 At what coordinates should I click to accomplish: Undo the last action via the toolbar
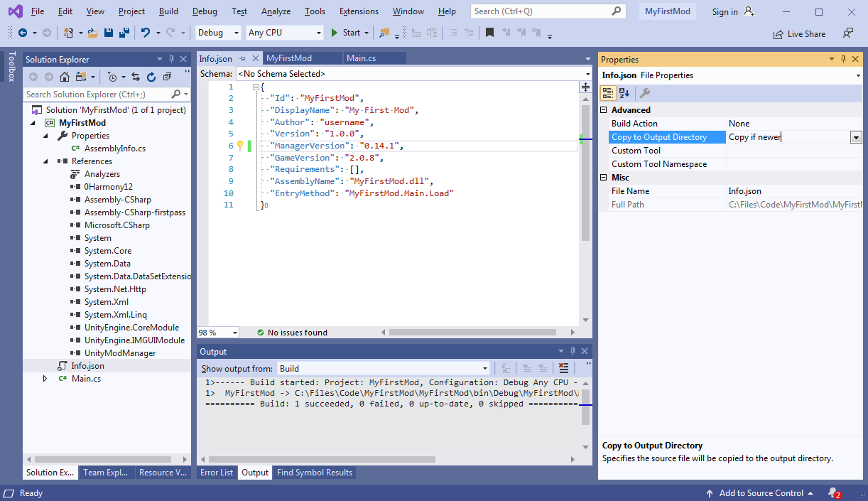coord(146,33)
